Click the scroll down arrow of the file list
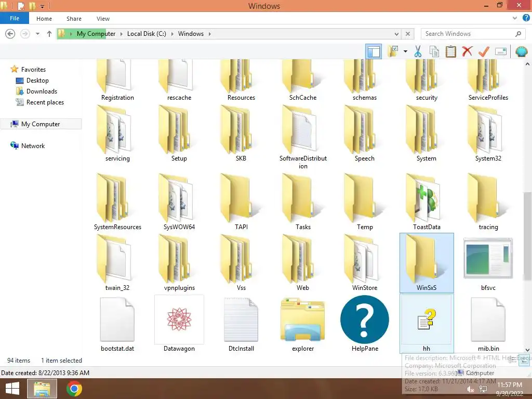This screenshot has width=532, height=399. click(527, 350)
